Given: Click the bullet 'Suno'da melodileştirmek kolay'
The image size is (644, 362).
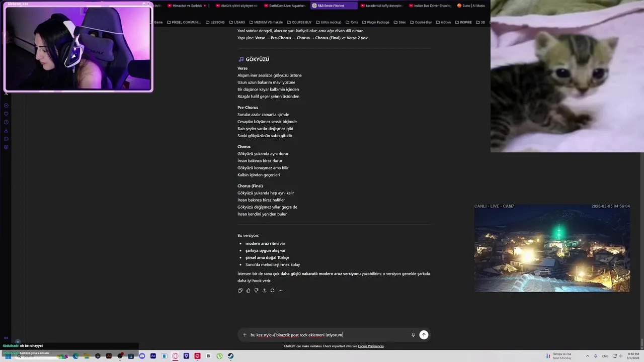Looking at the screenshot, I should click(x=273, y=264).
